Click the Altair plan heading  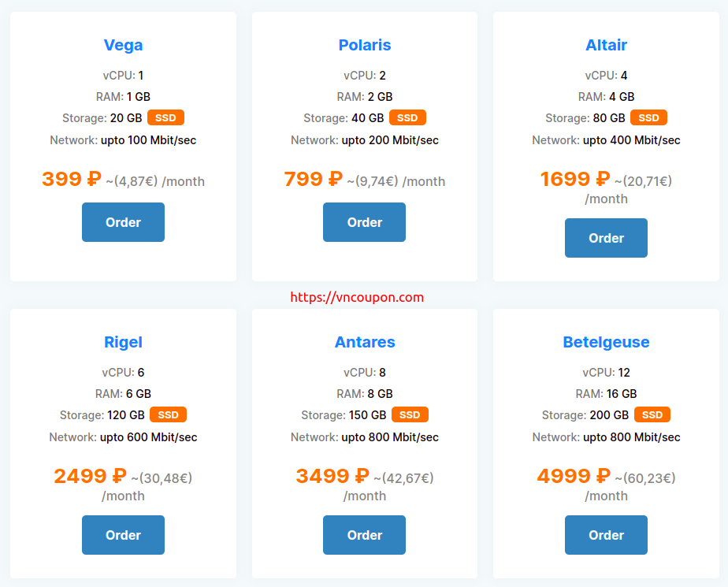click(606, 45)
